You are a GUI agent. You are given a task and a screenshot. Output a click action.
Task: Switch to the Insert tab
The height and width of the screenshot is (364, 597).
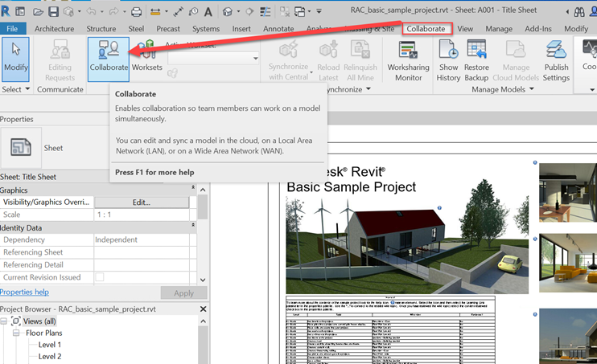[241, 29]
